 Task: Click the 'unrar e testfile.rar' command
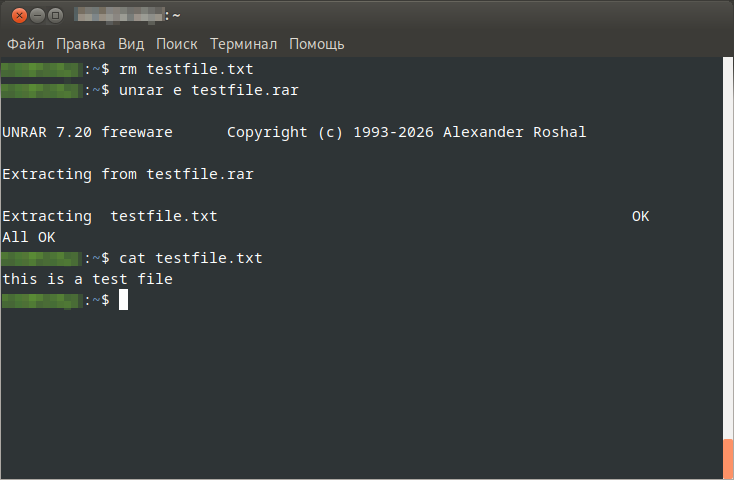[208, 90]
